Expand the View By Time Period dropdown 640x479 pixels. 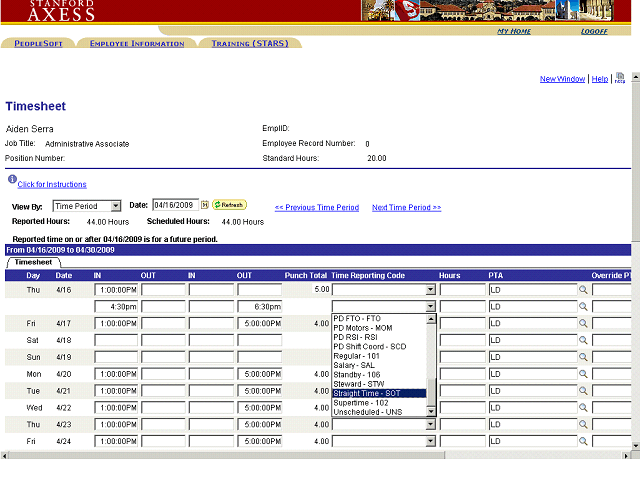coord(115,206)
